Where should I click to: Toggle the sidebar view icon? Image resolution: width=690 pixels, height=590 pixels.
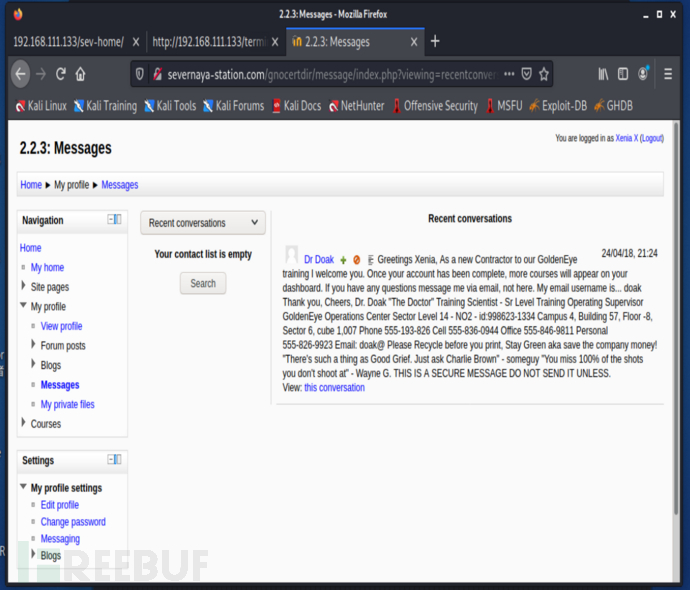[x=623, y=74]
